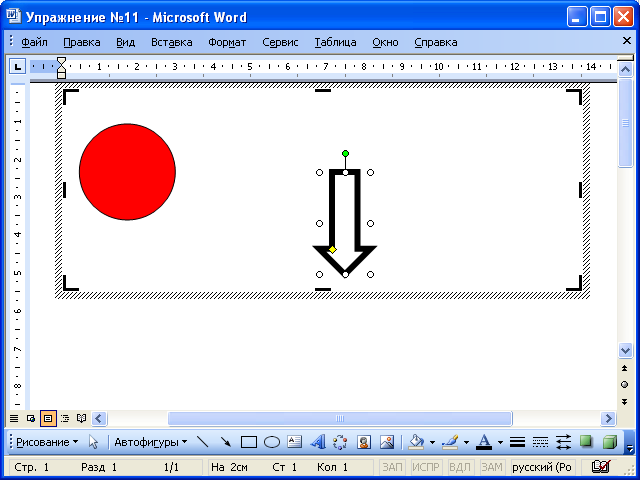Click horizontal scrollbar left arrow

pyautogui.click(x=99, y=418)
